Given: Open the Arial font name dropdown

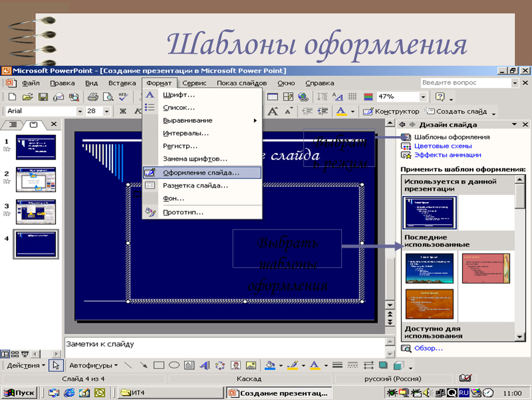Looking at the screenshot, I should click(x=80, y=111).
